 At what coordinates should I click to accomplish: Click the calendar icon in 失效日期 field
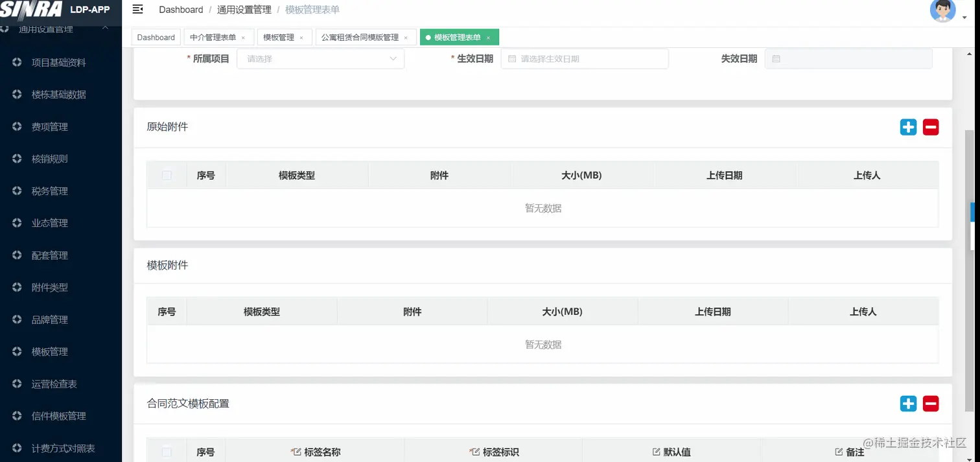776,58
